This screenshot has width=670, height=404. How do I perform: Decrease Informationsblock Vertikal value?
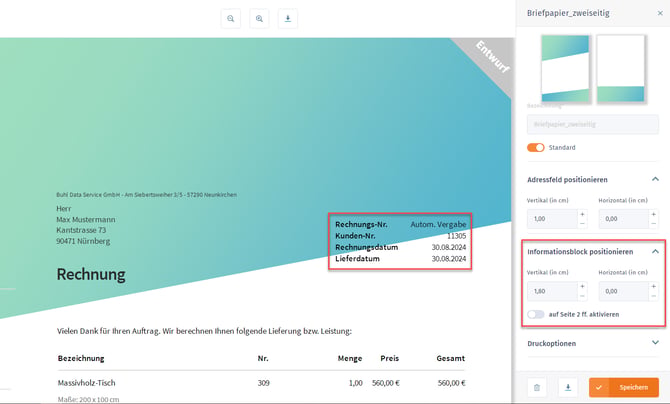point(582,296)
